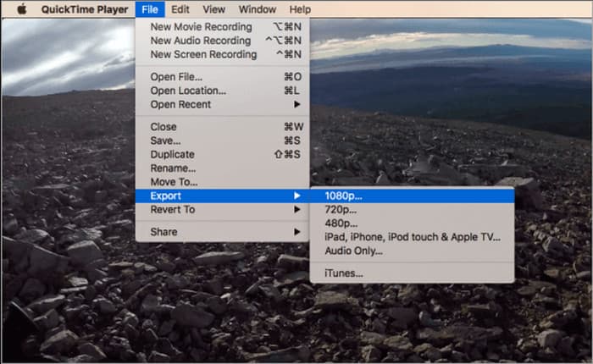
Task: Choose New Movie Recording
Action: point(222,27)
